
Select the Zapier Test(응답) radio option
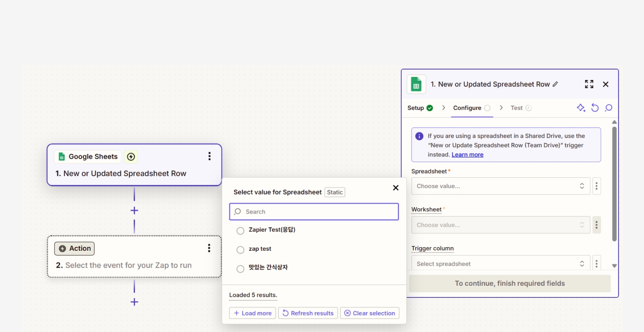[241, 231]
